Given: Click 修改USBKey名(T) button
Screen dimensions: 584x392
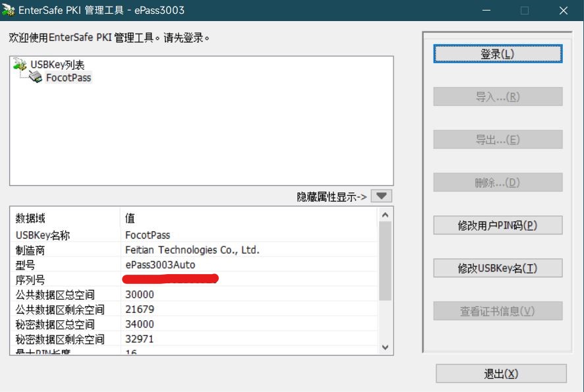Looking at the screenshot, I should (498, 268).
